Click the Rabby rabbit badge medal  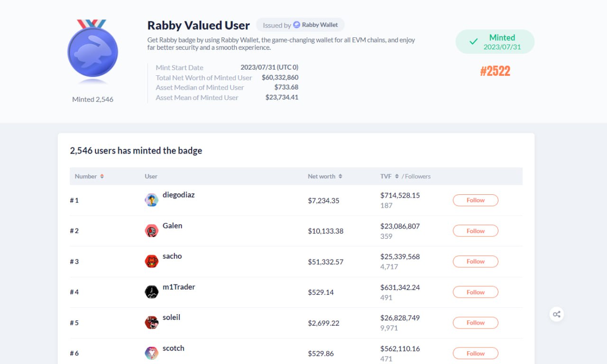92,52
